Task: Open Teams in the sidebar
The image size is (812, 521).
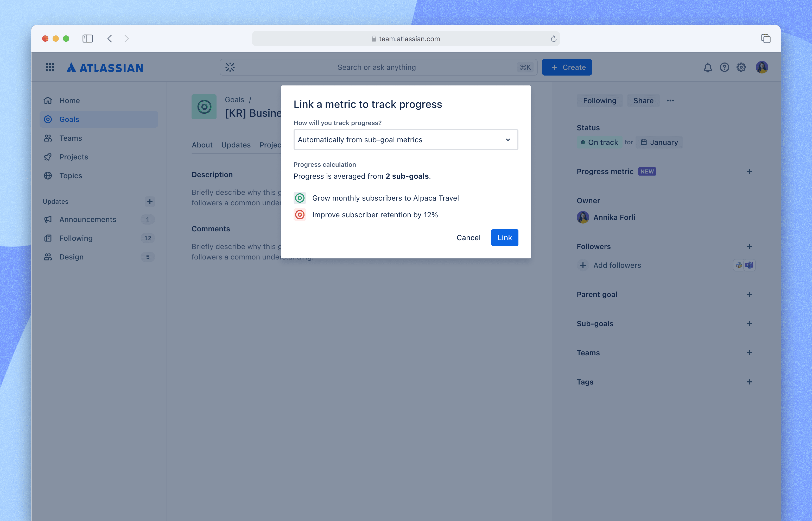Action: (99, 138)
